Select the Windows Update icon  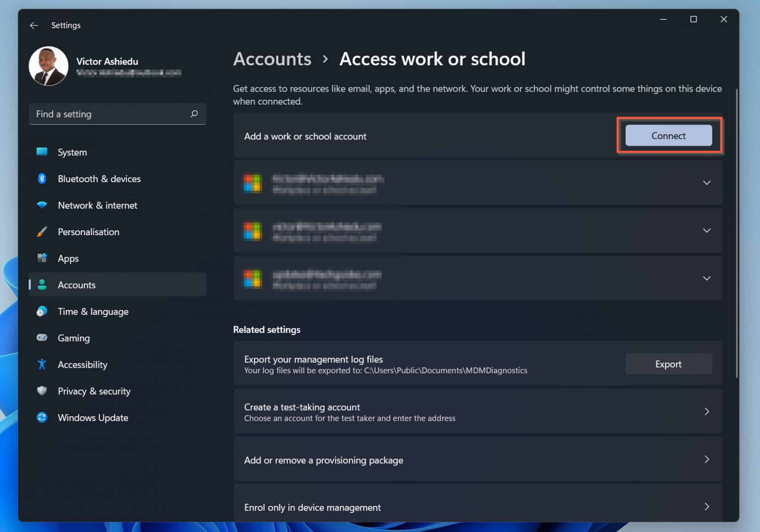[42, 417]
